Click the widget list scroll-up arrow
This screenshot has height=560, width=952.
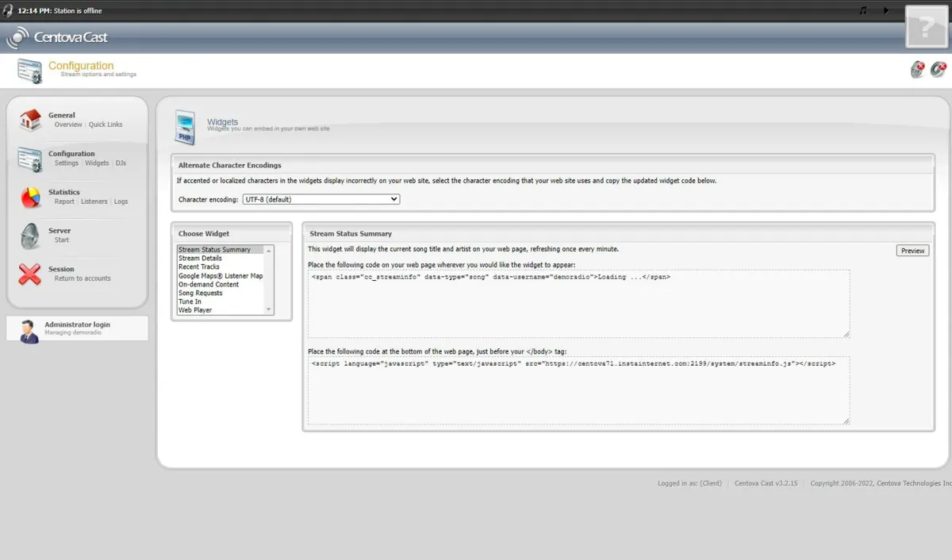(x=269, y=250)
